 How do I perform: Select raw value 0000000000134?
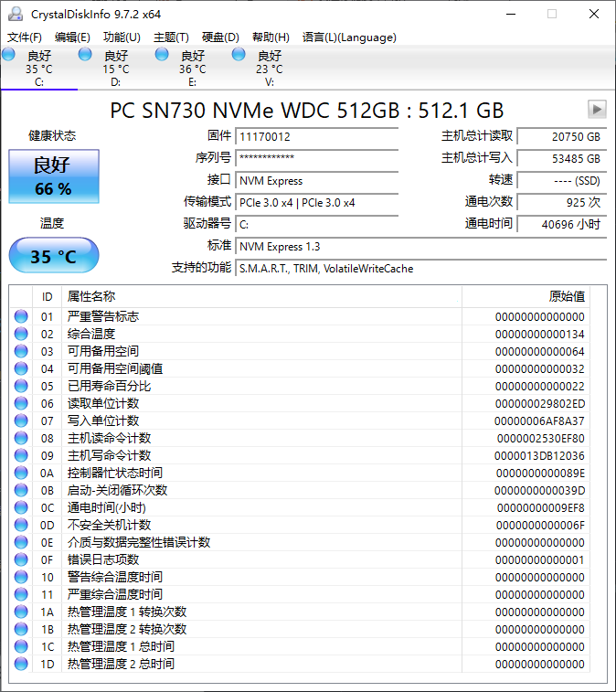[539, 334]
